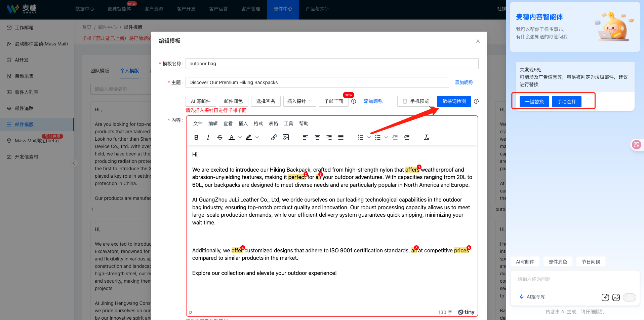Decrease indent
Viewport: 644px width, 320px height.
395,137
